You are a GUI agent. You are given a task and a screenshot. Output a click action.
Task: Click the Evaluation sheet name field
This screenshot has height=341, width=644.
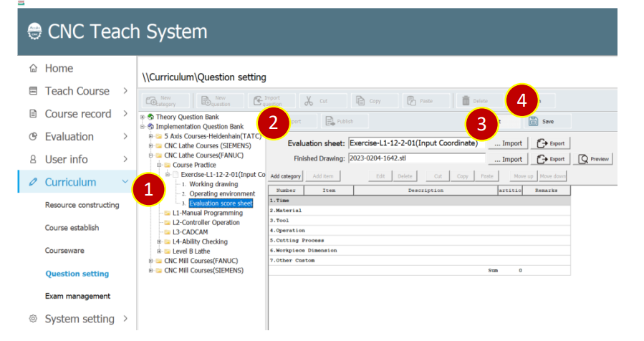point(416,143)
